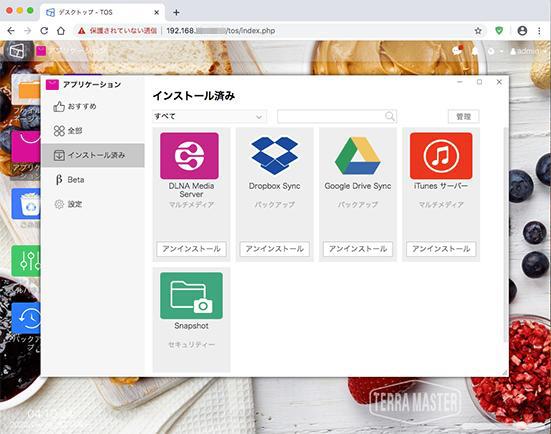The width and height of the screenshot is (551, 434).
Task: Select インストール済み in the sidebar
Action: click(93, 155)
